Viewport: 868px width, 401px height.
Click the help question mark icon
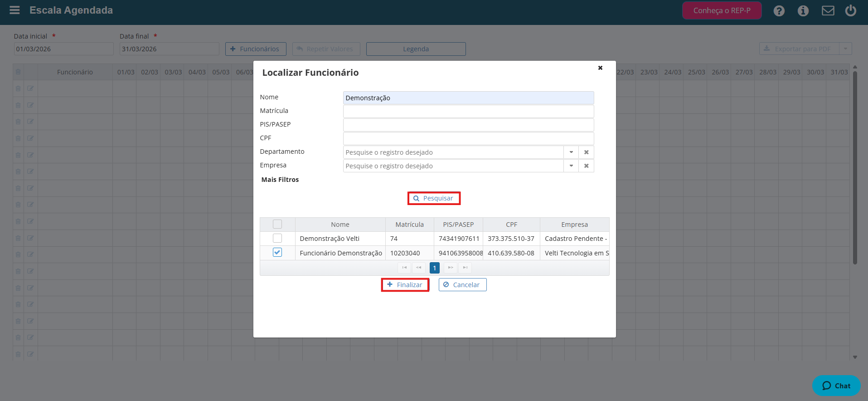coord(779,10)
